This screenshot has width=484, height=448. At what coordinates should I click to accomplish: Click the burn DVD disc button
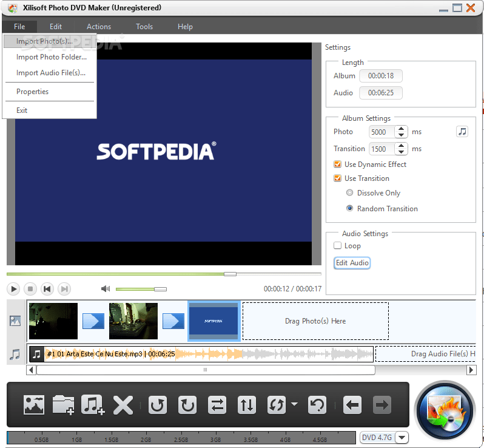click(x=445, y=411)
